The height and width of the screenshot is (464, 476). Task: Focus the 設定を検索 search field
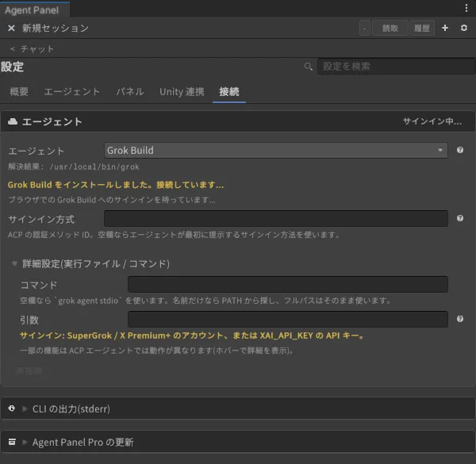(396, 66)
